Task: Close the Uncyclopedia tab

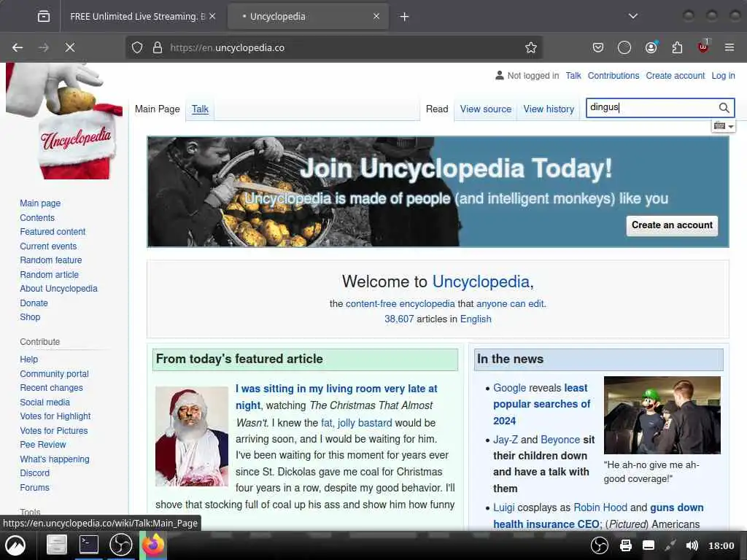Action: (x=376, y=16)
